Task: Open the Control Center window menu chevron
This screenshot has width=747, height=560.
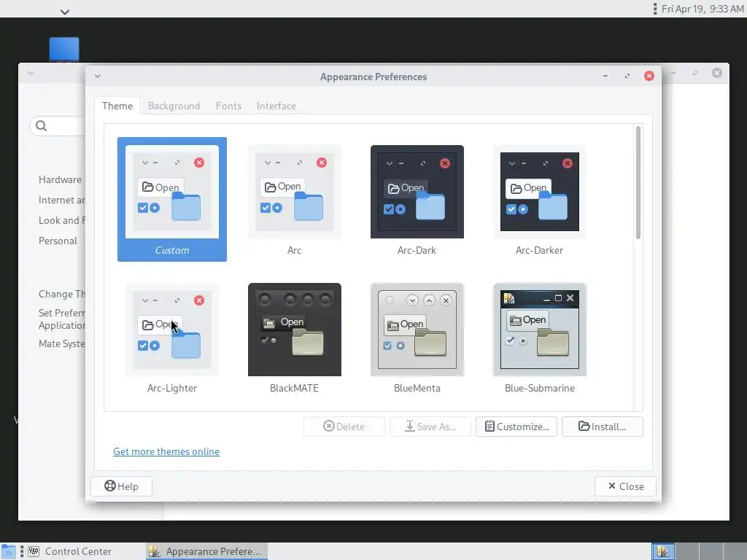Action: point(31,74)
